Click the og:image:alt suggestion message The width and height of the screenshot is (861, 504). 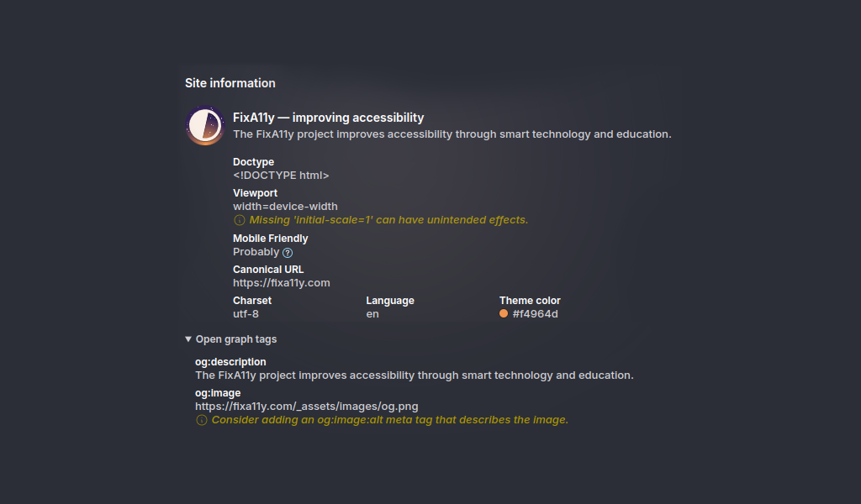point(390,420)
